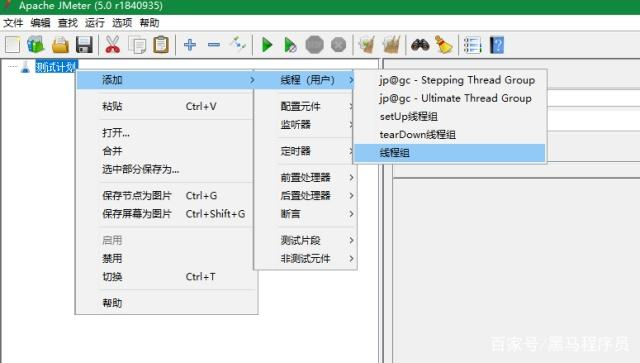Viewport: 640px width, 363px height.
Task: Select the highlighted 线程组 entry
Action: click(450, 153)
